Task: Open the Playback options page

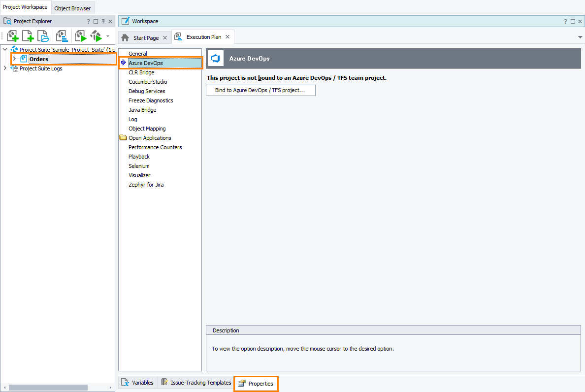Action: coord(139,156)
